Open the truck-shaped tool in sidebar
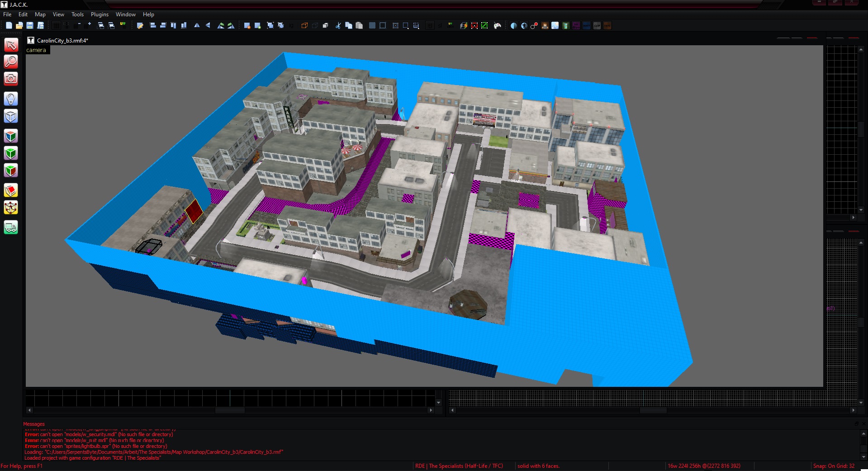Image resolution: width=868 pixels, height=471 pixels. pyautogui.click(x=11, y=227)
